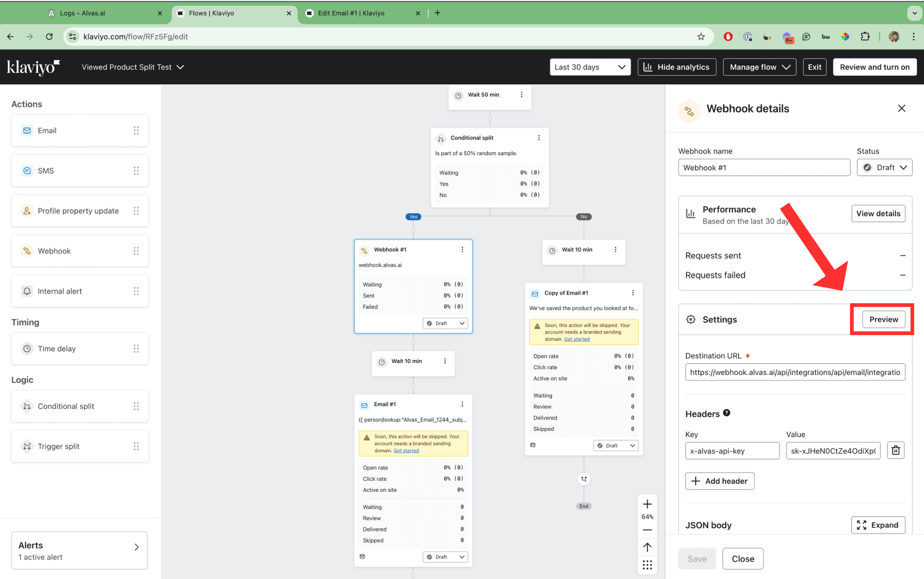This screenshot has width=924, height=579.
Task: Open the Draft dropdown on Webhook #1 node
Action: click(x=445, y=324)
